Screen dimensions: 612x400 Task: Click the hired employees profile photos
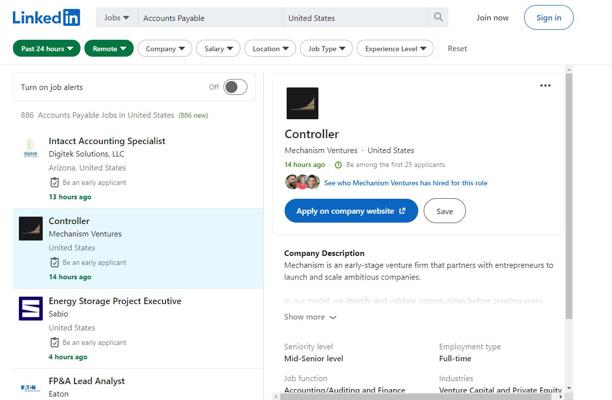point(302,182)
